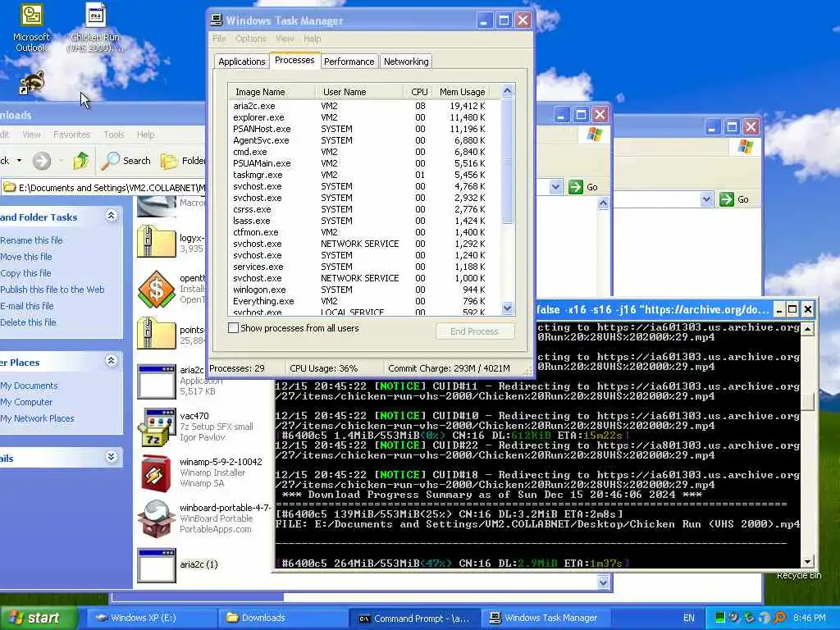Switch to the Downloads taskbar button
This screenshot has height=630, width=840.
pyautogui.click(x=282, y=618)
